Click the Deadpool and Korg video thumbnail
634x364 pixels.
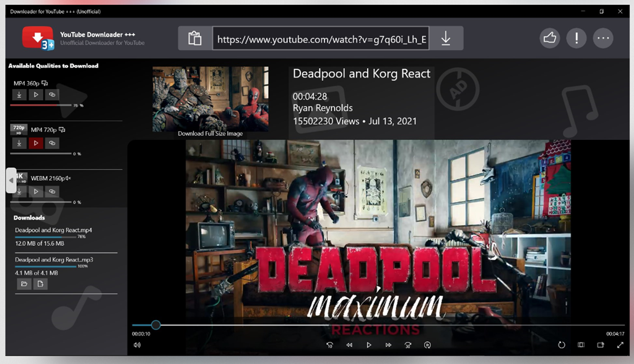point(211,99)
